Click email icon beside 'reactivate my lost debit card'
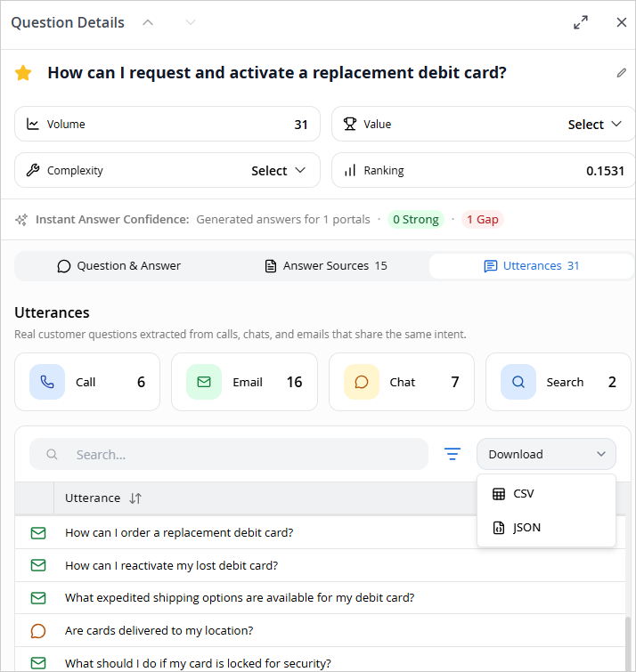The width and height of the screenshot is (636, 672). pos(38,566)
